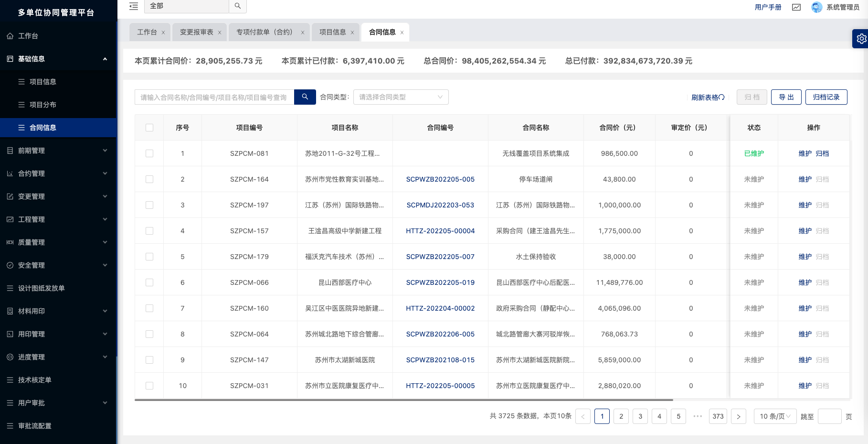Collapse the 基础信息 menu section

(x=105, y=59)
